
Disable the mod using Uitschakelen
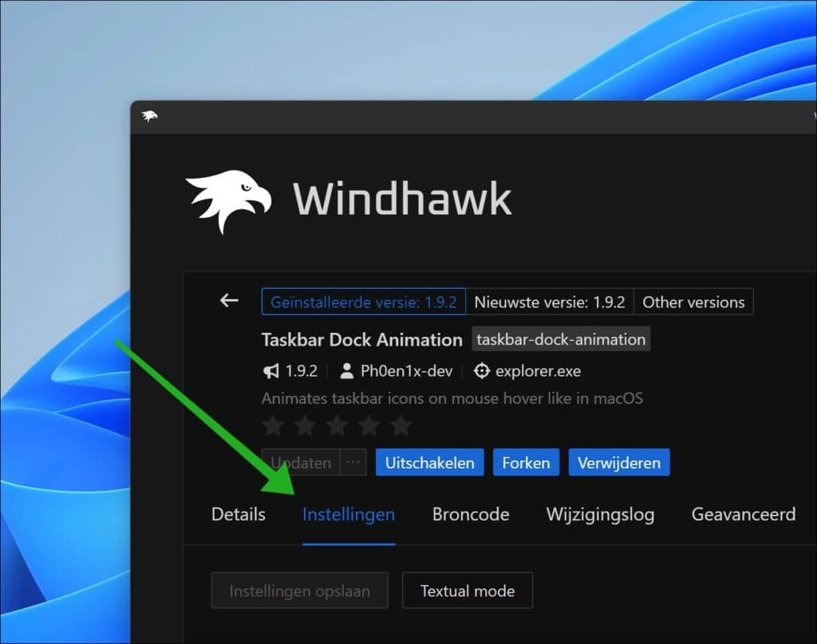429,462
